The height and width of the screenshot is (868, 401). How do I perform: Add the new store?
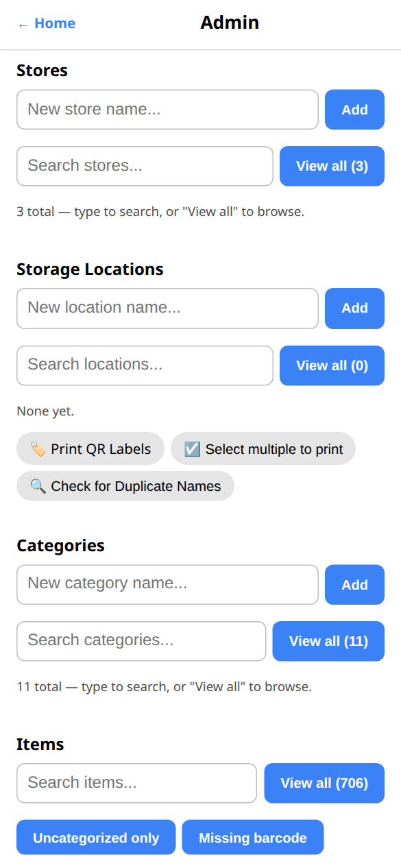pyautogui.click(x=354, y=110)
